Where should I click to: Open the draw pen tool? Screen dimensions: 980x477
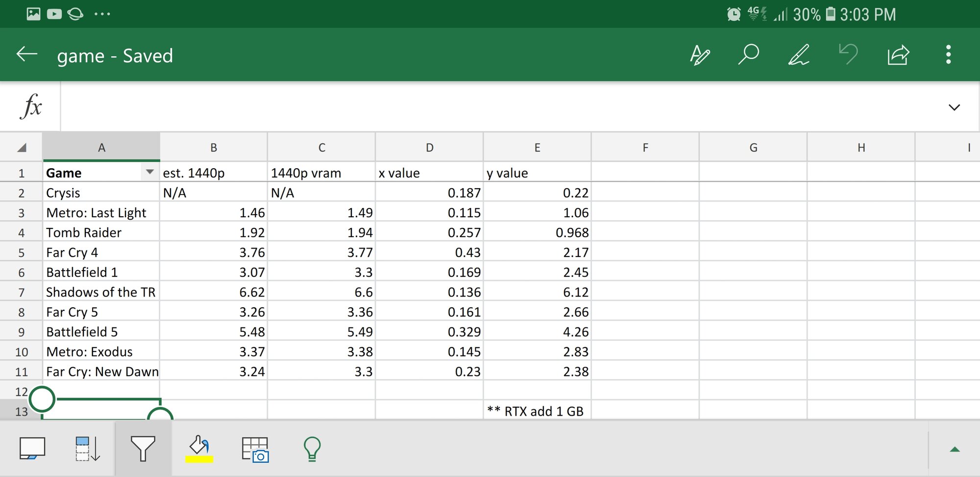click(799, 54)
